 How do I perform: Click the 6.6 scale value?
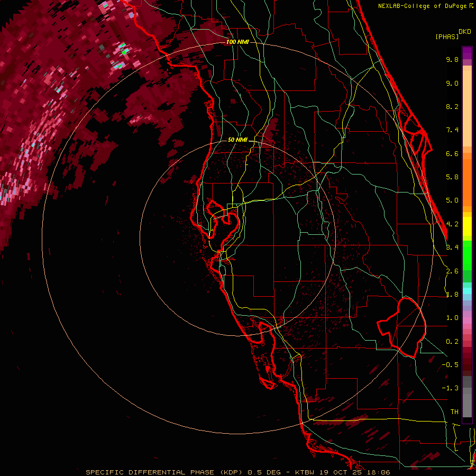[452, 153]
